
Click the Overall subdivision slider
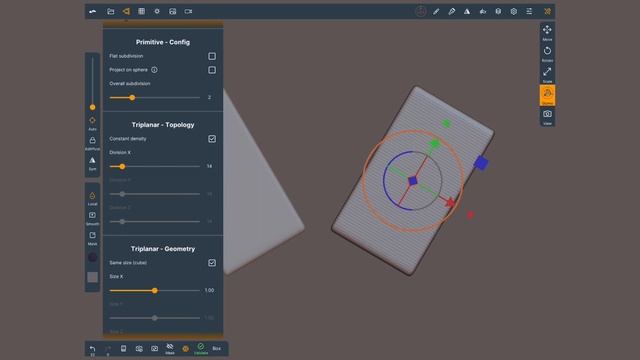[155, 98]
